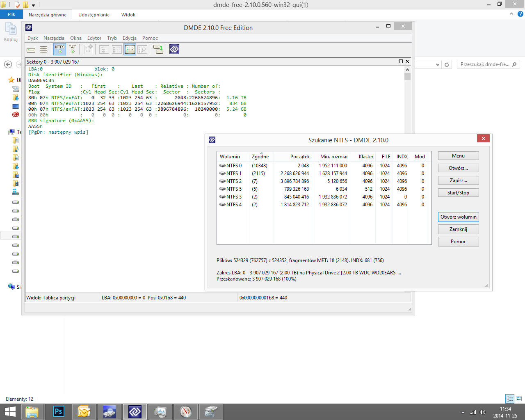Click the copy sectors toolbar icon
The width and height of the screenshot is (525, 420).
click(x=158, y=50)
